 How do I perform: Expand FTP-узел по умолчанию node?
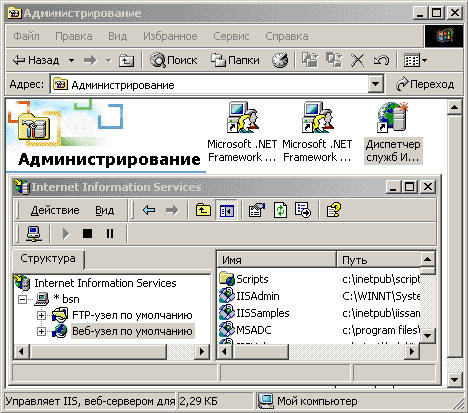pos(41,315)
